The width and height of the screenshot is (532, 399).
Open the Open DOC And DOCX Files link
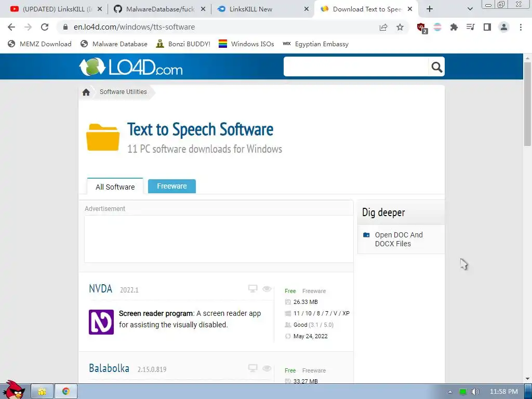tap(398, 239)
